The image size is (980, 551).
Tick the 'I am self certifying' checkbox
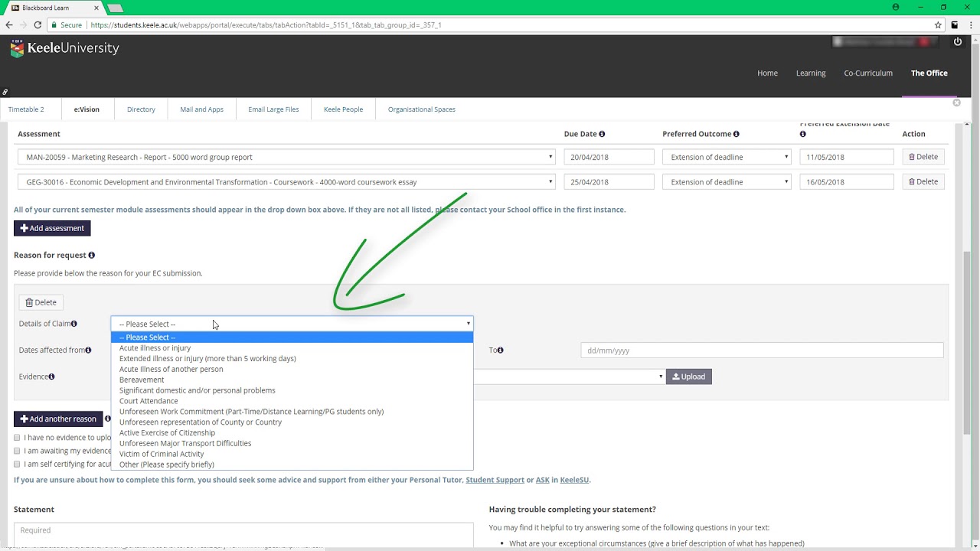17,464
